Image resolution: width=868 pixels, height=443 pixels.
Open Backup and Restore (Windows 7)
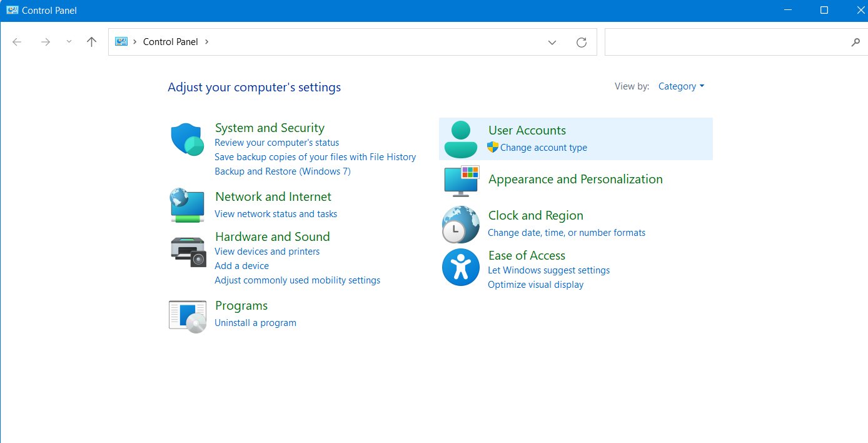(283, 171)
